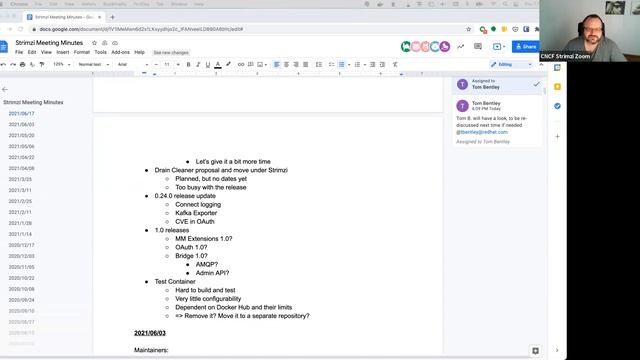Click the increase indent icon
Screen dimensions: 640x360
pyautogui.click(x=382, y=64)
